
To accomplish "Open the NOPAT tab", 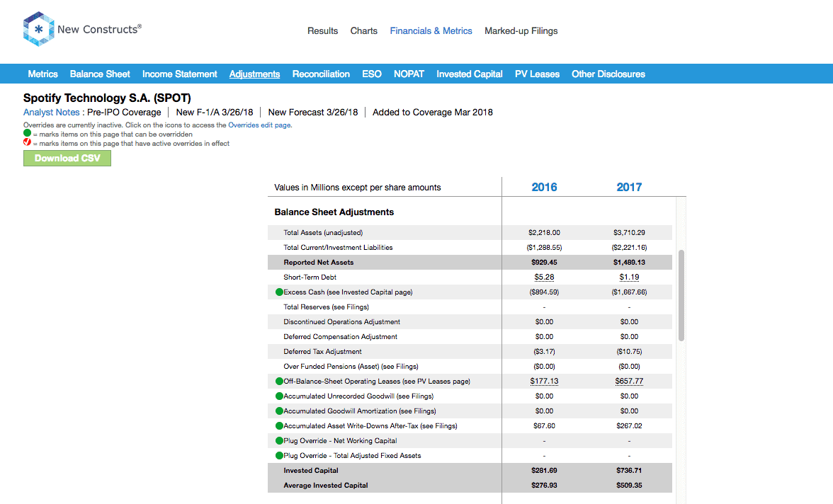I will click(409, 74).
